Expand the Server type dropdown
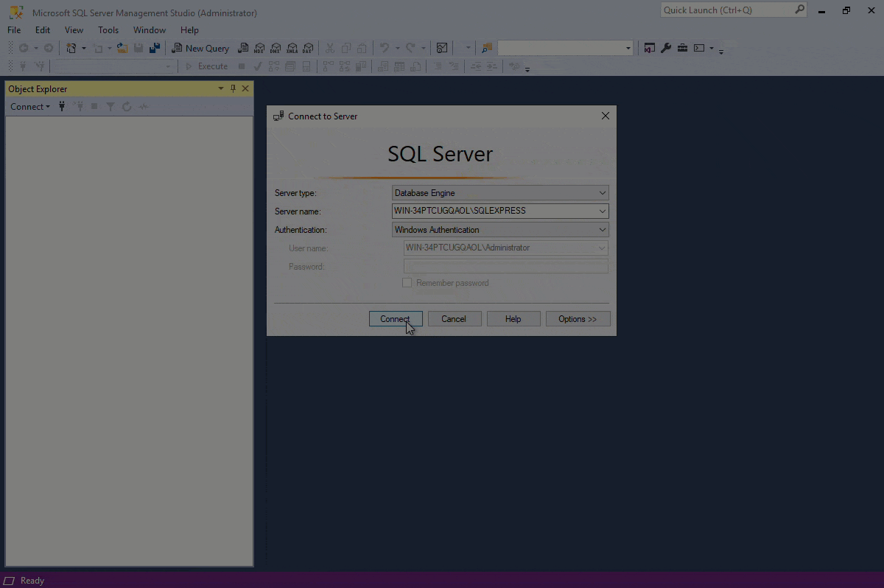This screenshot has height=588, width=884. [602, 193]
